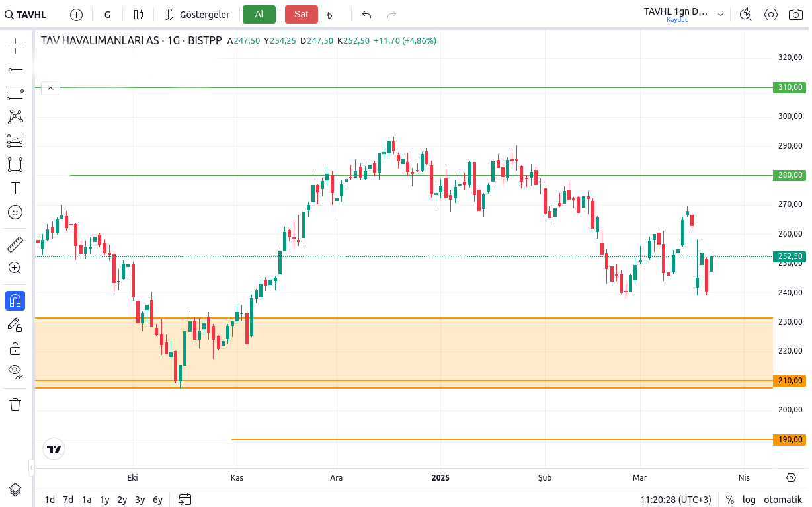Select the zoom in tool
Screen dimensions: 812x507
click(15, 268)
